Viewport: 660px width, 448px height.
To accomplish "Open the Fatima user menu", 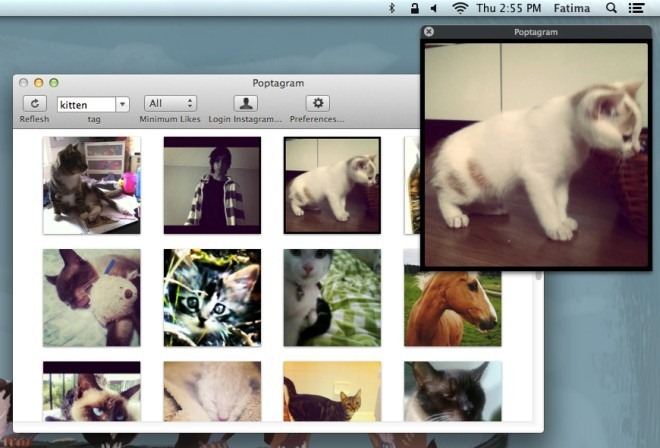I will tap(572, 8).
